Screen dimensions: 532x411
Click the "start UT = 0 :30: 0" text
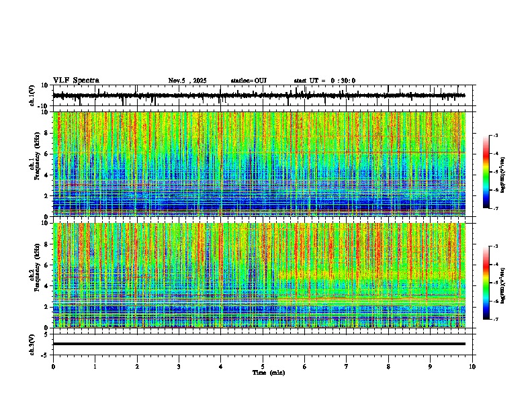pyautogui.click(x=324, y=81)
